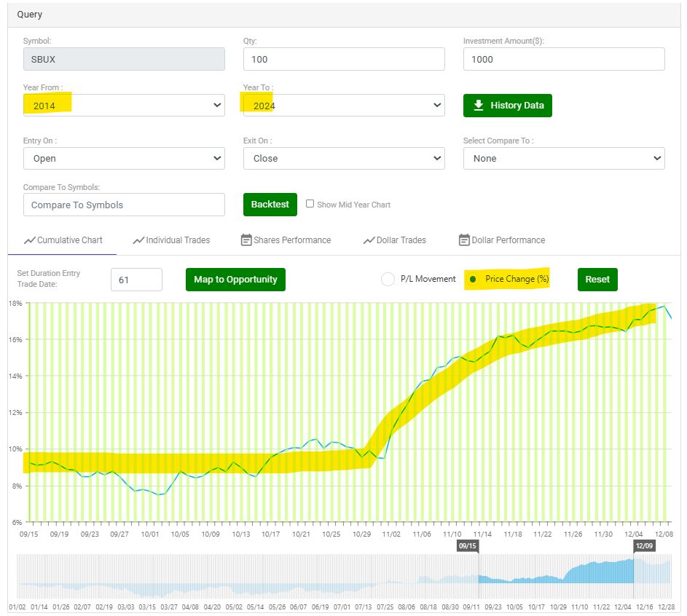Click the 12/08 x-axis date label
The image size is (687, 616).
coord(664,534)
